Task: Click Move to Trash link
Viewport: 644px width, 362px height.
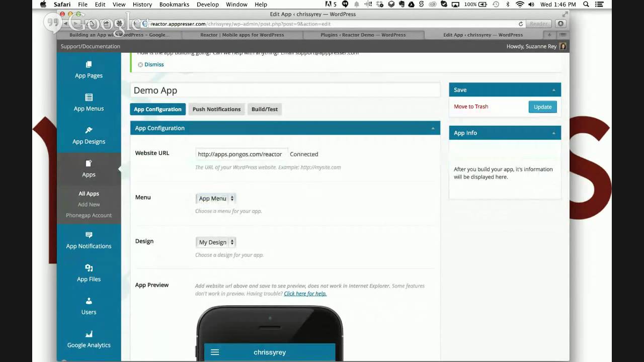Action: pyautogui.click(x=471, y=107)
